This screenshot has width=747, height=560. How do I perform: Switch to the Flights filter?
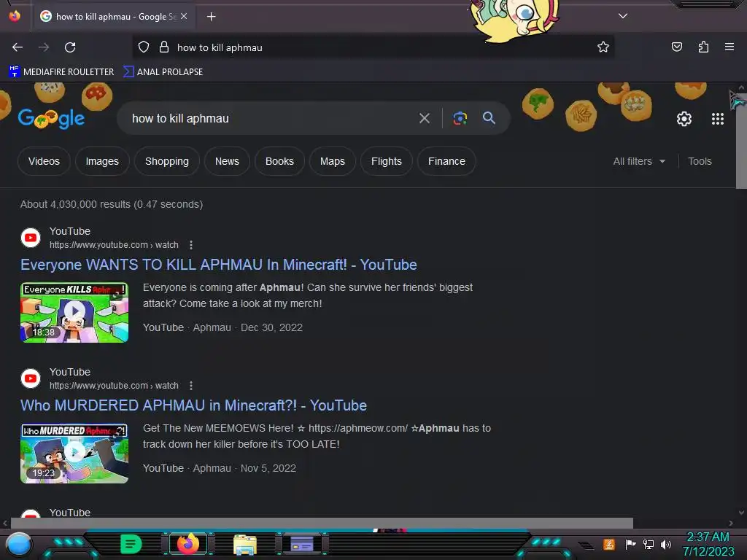point(387,161)
